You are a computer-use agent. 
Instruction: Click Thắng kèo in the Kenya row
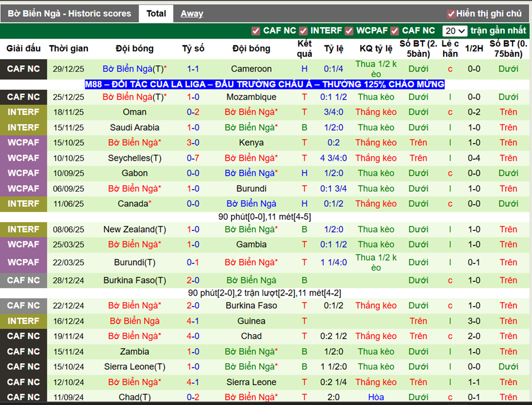click(376, 143)
